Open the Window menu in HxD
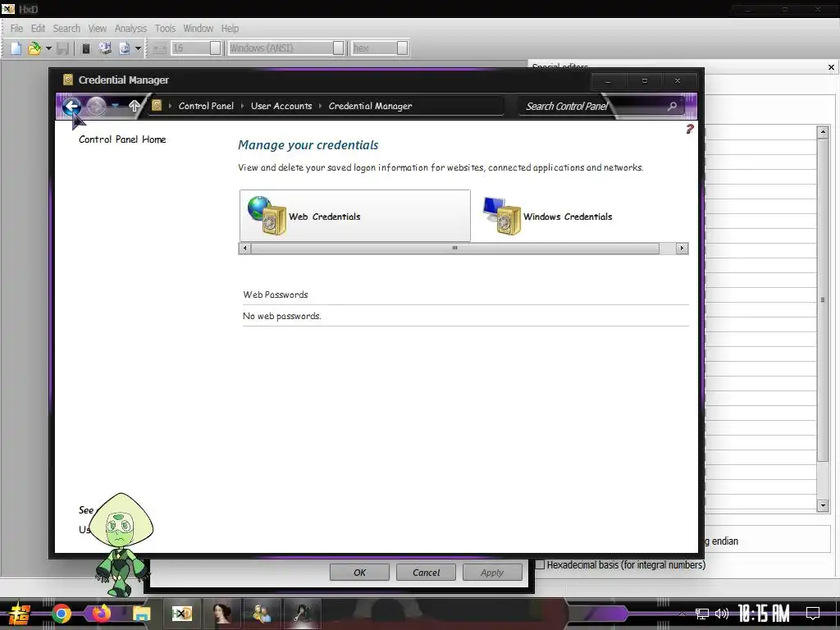 (199, 29)
